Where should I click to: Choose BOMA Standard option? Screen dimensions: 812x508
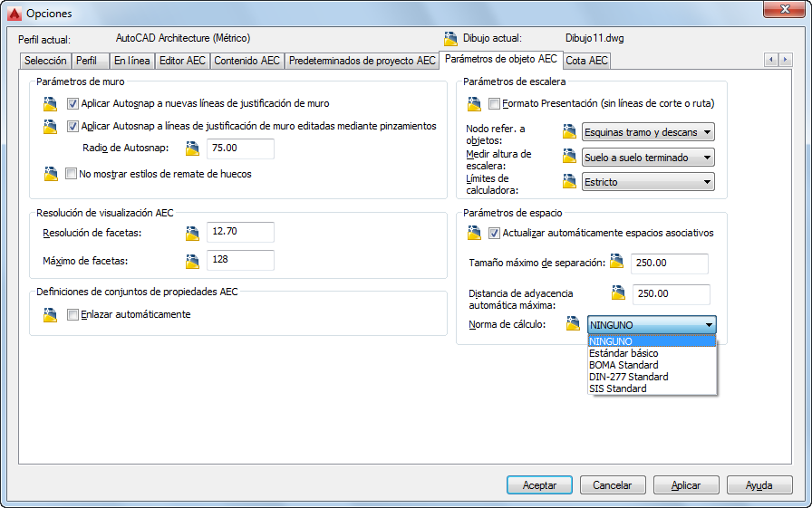point(652,365)
